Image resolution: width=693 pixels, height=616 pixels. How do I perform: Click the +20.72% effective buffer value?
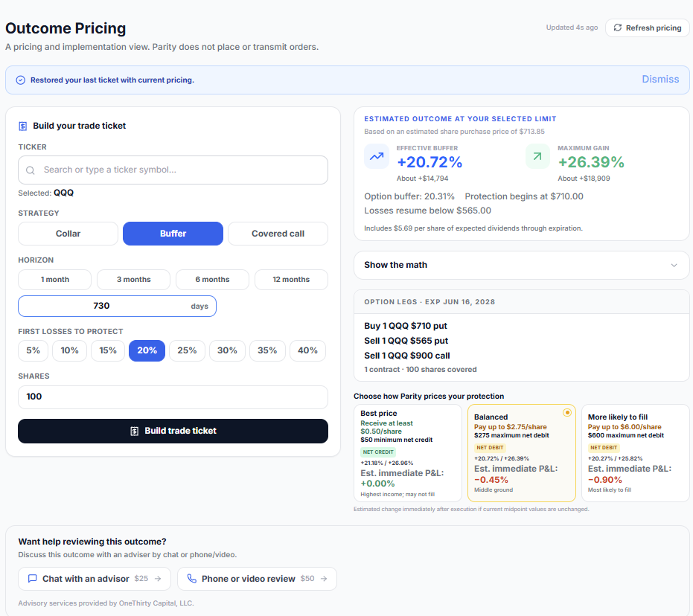pos(429,162)
